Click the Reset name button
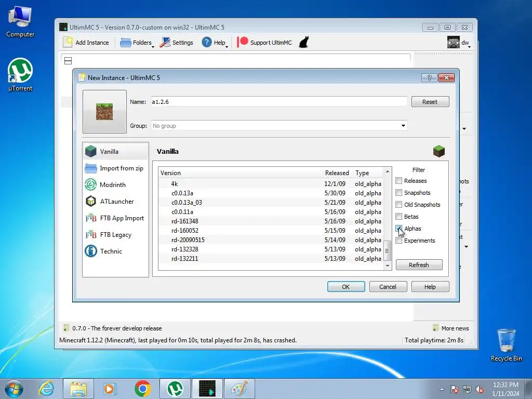This screenshot has height=399, width=532. (x=430, y=102)
